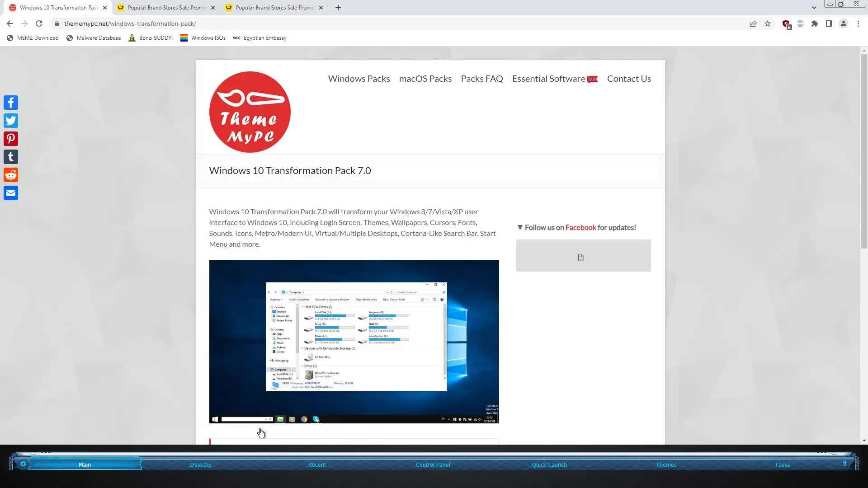Reload the page with refresh icon

click(x=39, y=23)
